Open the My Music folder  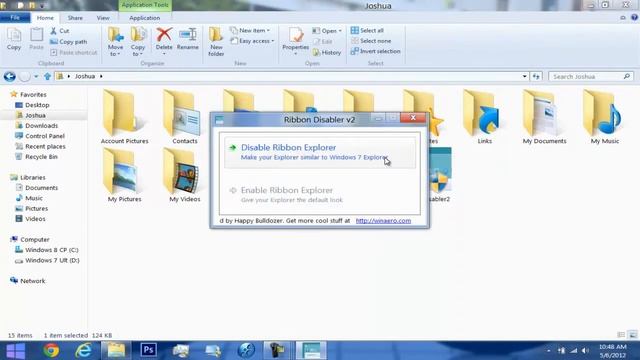click(604, 117)
